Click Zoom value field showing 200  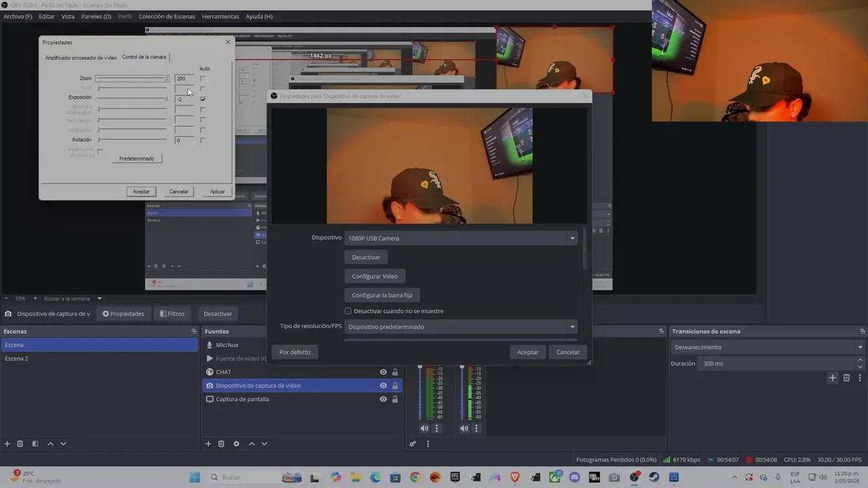click(184, 79)
